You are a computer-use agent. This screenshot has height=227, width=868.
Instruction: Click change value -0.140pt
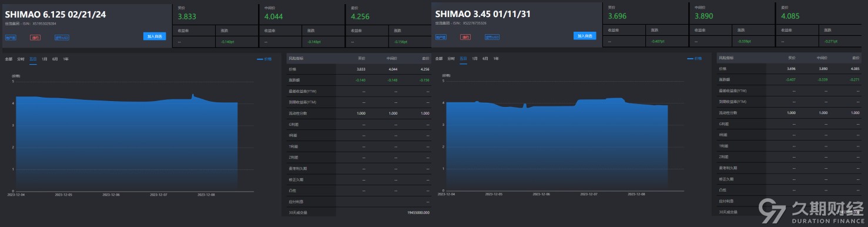(227, 42)
